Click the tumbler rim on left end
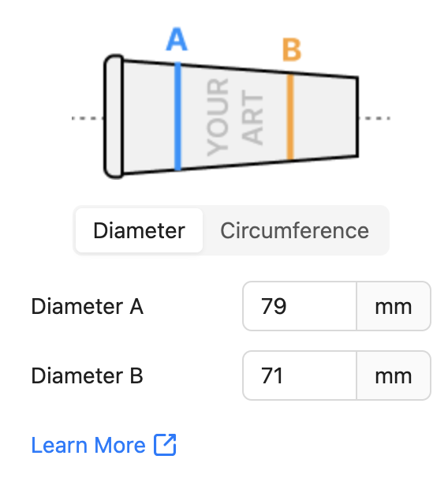The image size is (448, 478). click(x=114, y=116)
